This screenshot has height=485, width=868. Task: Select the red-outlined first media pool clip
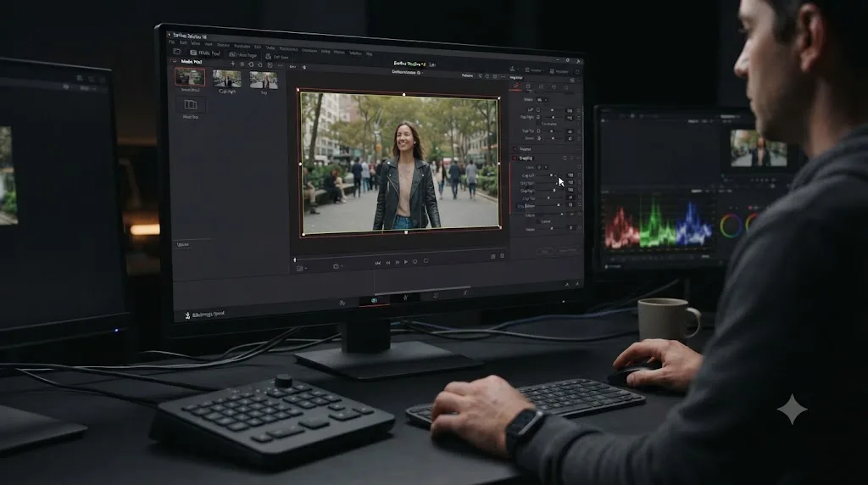click(x=190, y=77)
